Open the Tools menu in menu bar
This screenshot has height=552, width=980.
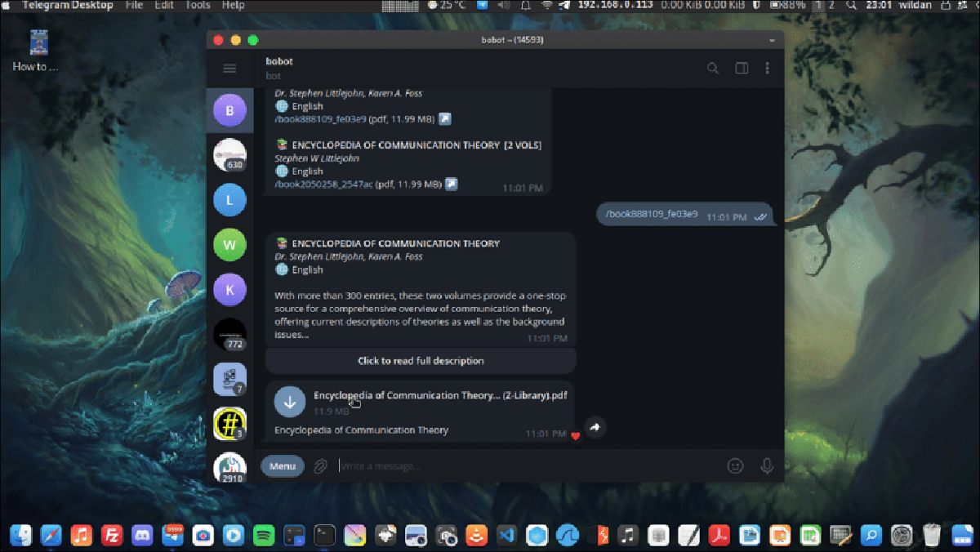coord(198,6)
